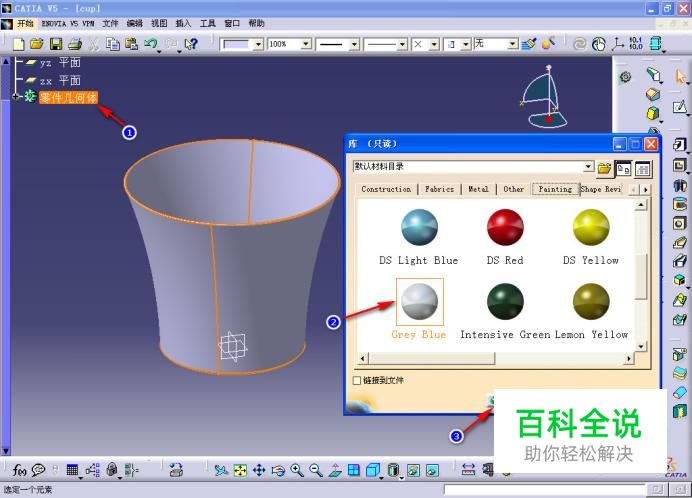Open the 默认材料目录 catalog dropdown

pyautogui.click(x=588, y=166)
